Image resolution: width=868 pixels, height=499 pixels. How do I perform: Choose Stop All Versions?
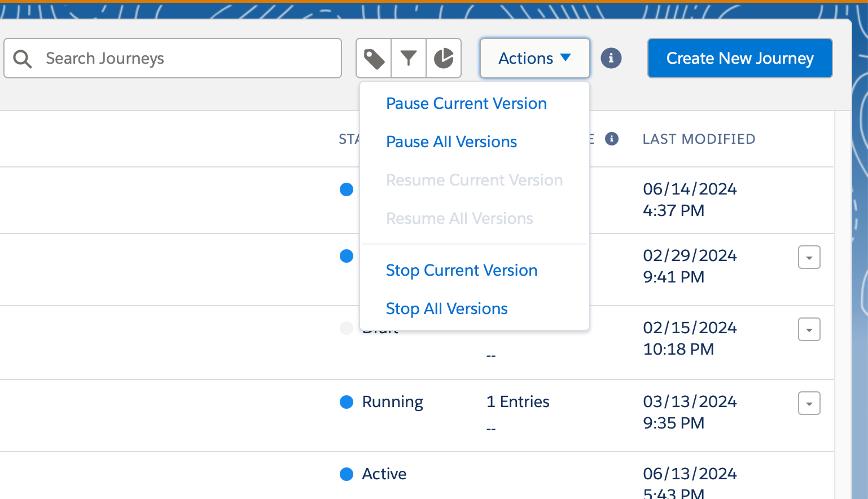[447, 309]
